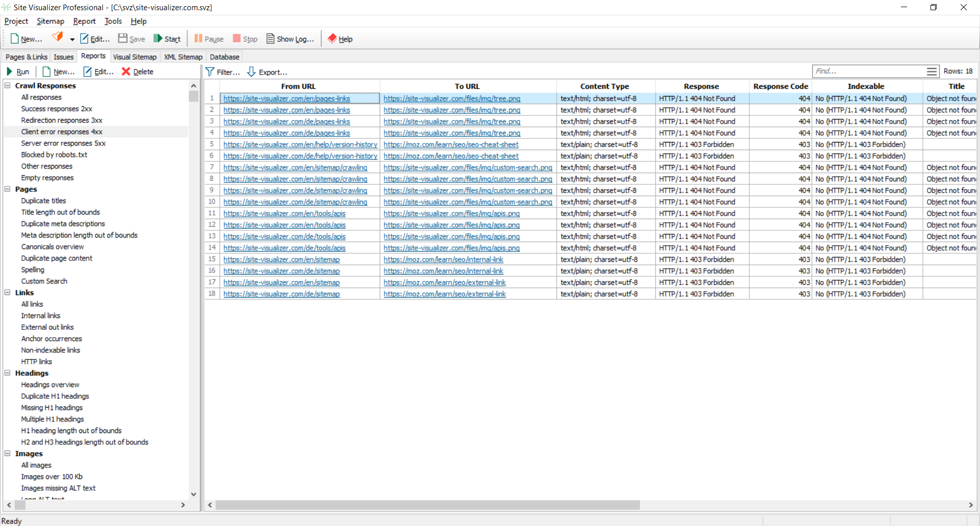Collapse the Links tree group
Viewport: 980px width, 526px height.
click(8, 293)
